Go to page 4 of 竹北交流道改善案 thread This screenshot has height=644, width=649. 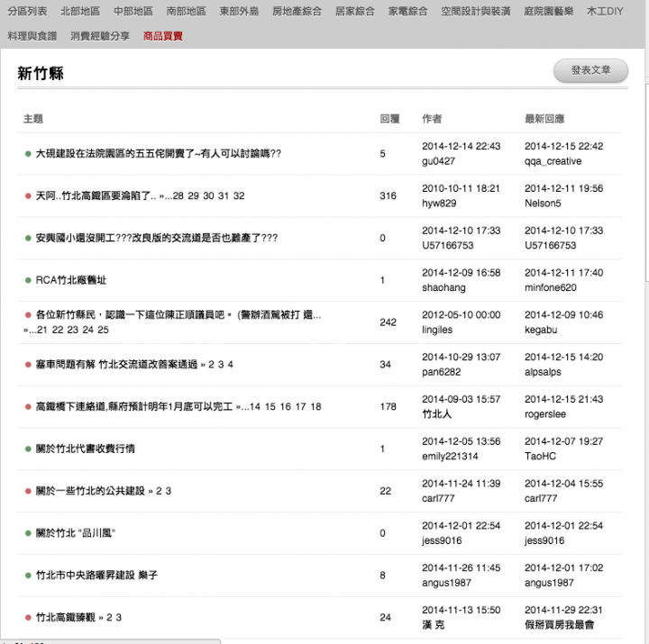(x=231, y=365)
